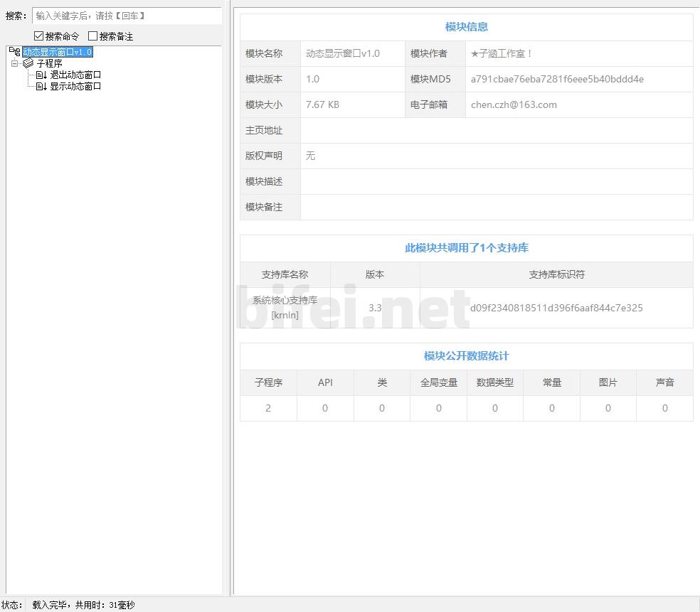
Task: Click the 模块公开数据统计 header
Action: click(x=466, y=356)
